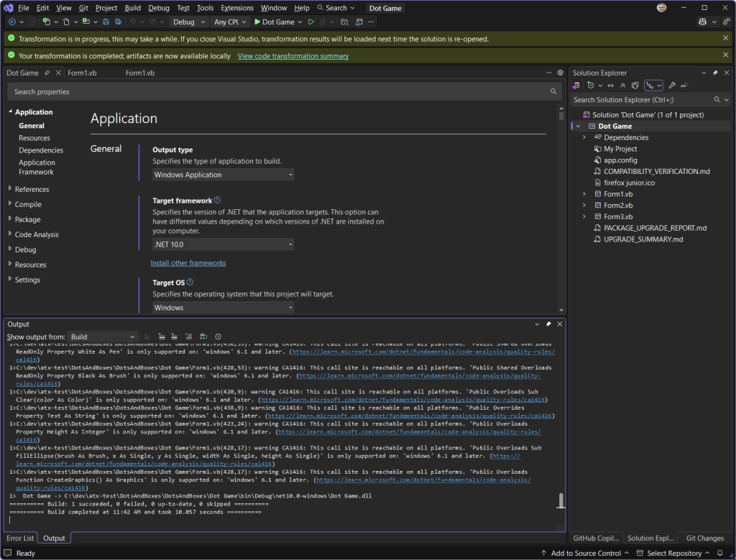
Task: Switch to the Form1.vb editor tab
Action: (x=81, y=73)
